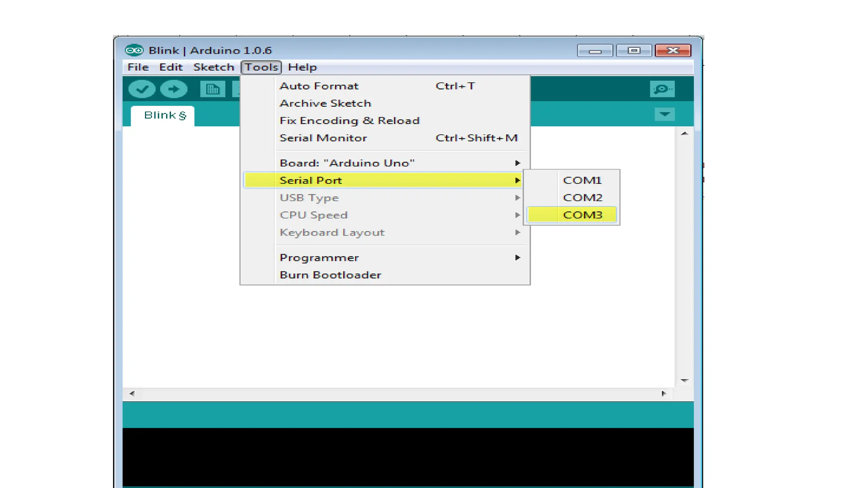The width and height of the screenshot is (868, 488).
Task: Click horizontal scrollbar right arrow
Action: point(664,394)
